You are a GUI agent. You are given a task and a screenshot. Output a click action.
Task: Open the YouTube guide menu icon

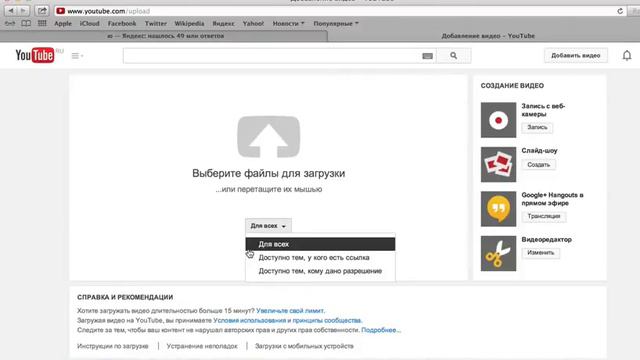click(75, 56)
